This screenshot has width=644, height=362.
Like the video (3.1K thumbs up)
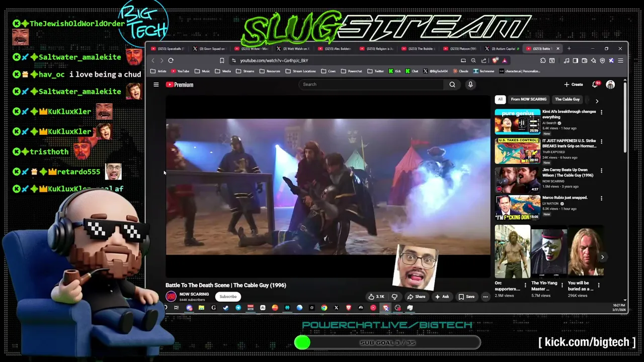point(375,297)
